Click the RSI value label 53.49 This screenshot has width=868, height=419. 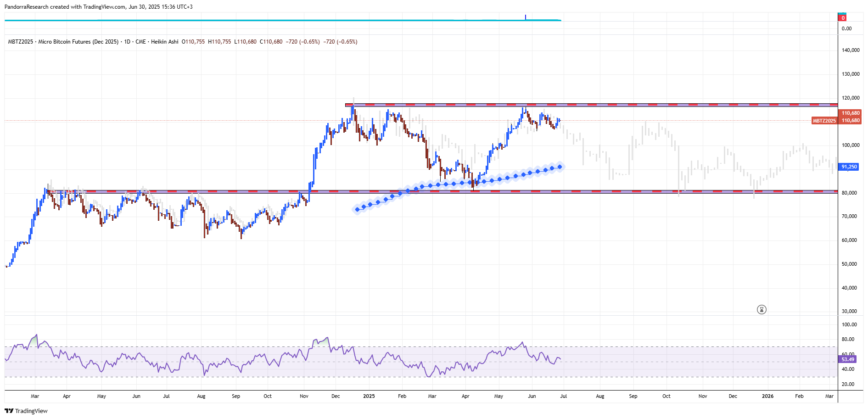848,359
